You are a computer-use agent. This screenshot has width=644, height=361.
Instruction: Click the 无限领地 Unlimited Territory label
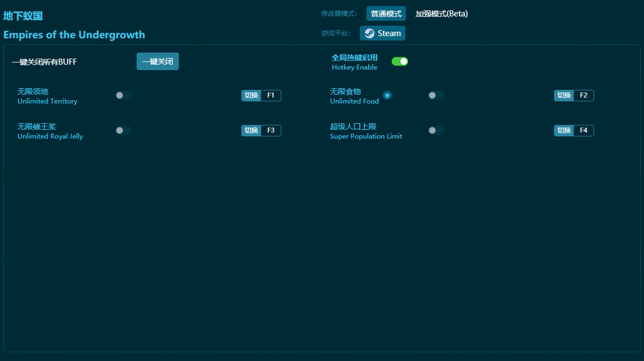(x=47, y=96)
